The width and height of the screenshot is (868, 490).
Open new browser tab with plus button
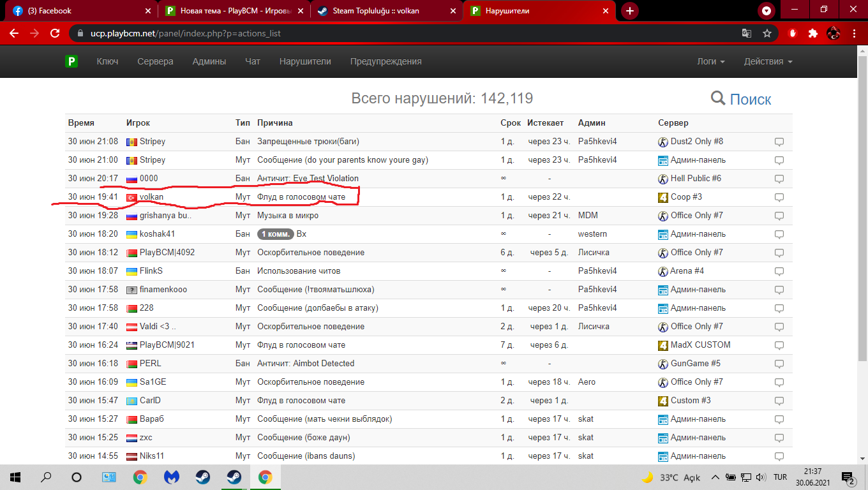pyautogui.click(x=630, y=11)
